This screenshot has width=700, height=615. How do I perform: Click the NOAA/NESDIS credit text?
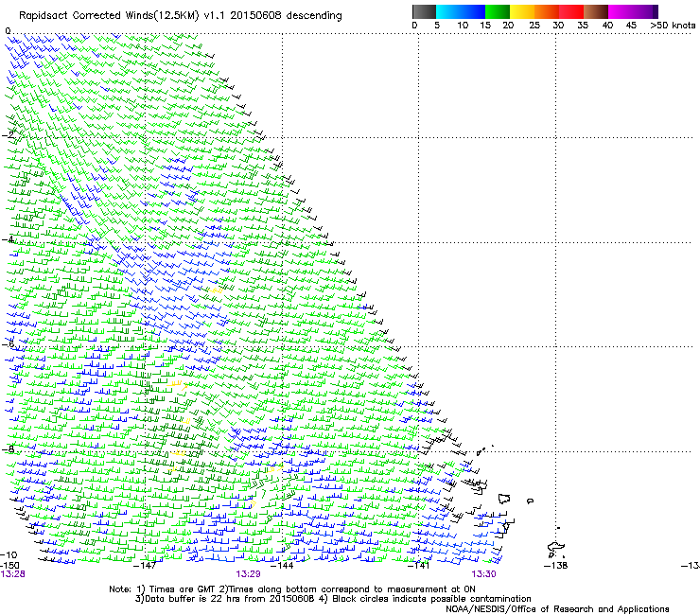pos(557,609)
